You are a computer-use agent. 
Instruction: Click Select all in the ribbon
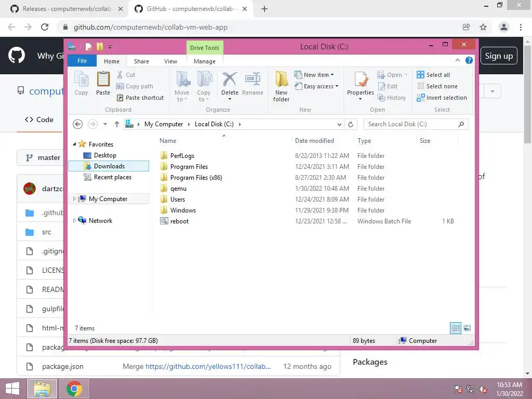434,75
